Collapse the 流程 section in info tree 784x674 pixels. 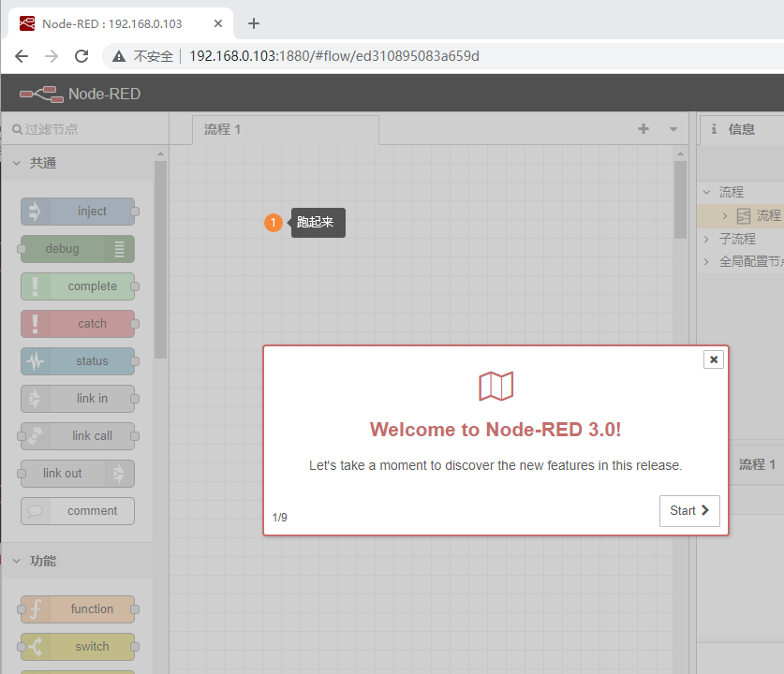point(706,192)
